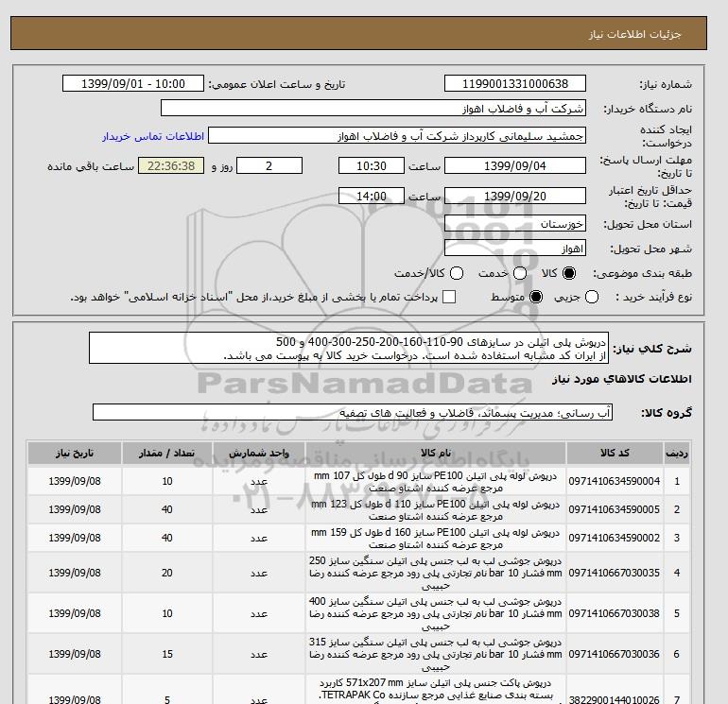Click the کد کالا column header

point(615,454)
